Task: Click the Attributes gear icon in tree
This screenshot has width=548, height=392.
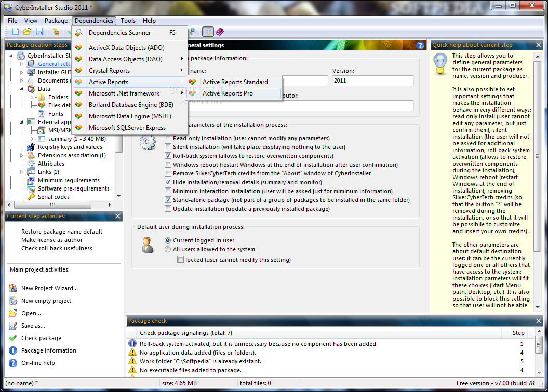Action: point(31,164)
